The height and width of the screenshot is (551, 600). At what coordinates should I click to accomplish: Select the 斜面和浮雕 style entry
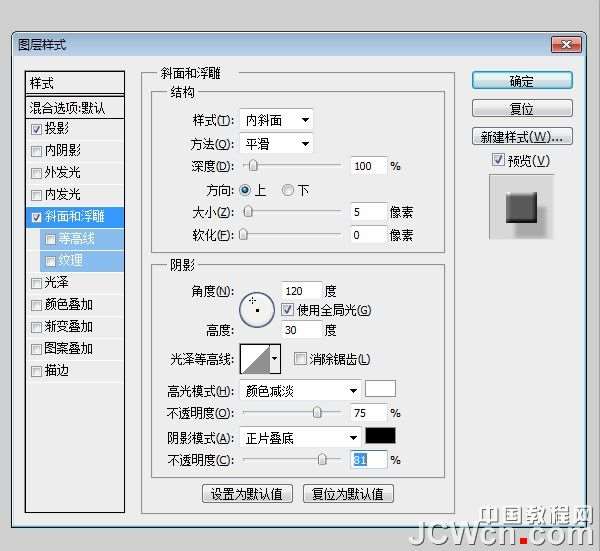click(x=75, y=217)
